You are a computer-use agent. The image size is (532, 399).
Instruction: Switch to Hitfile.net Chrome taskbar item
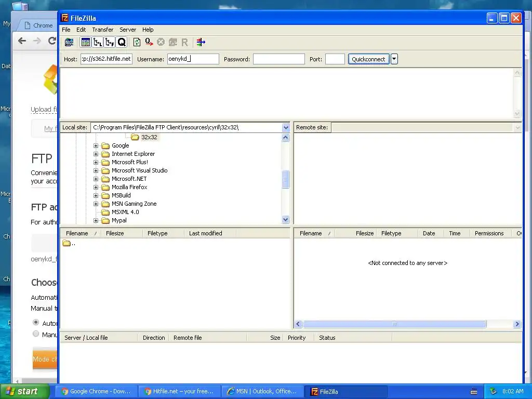pos(179,392)
